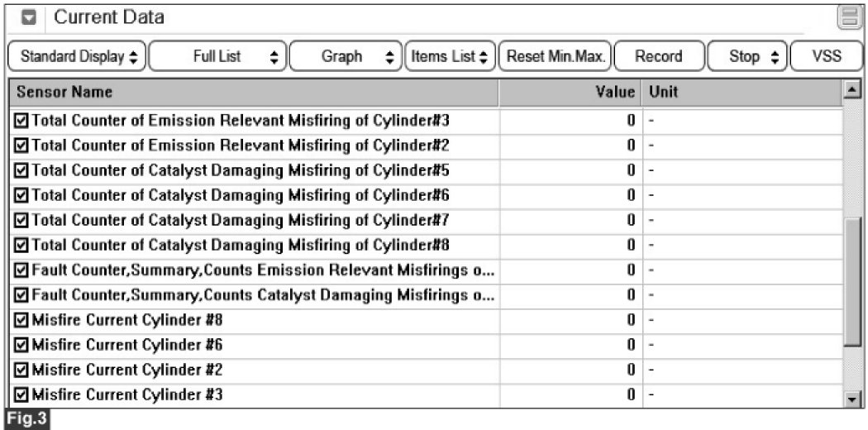The height and width of the screenshot is (430, 868).
Task: Sort by Sensor Name column header
Action: click(x=248, y=93)
